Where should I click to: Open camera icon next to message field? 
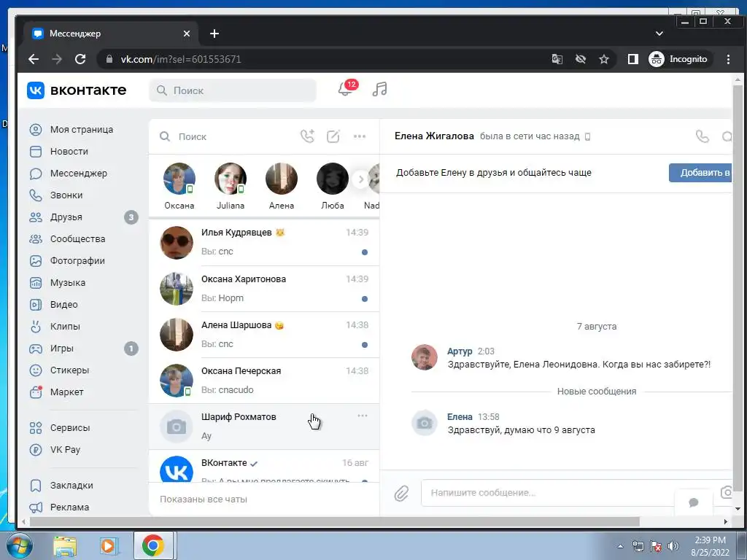pos(727,492)
